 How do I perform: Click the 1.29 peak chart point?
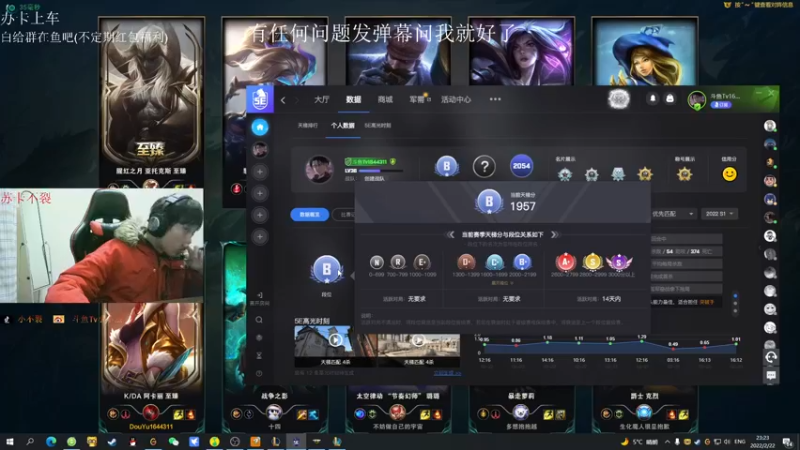tap(642, 341)
